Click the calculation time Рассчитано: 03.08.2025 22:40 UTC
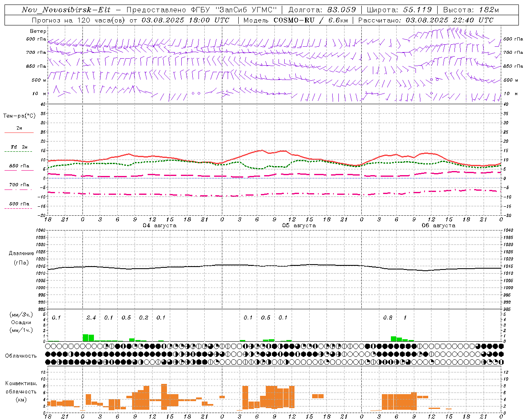The width and height of the screenshot is (525, 420). click(426, 20)
